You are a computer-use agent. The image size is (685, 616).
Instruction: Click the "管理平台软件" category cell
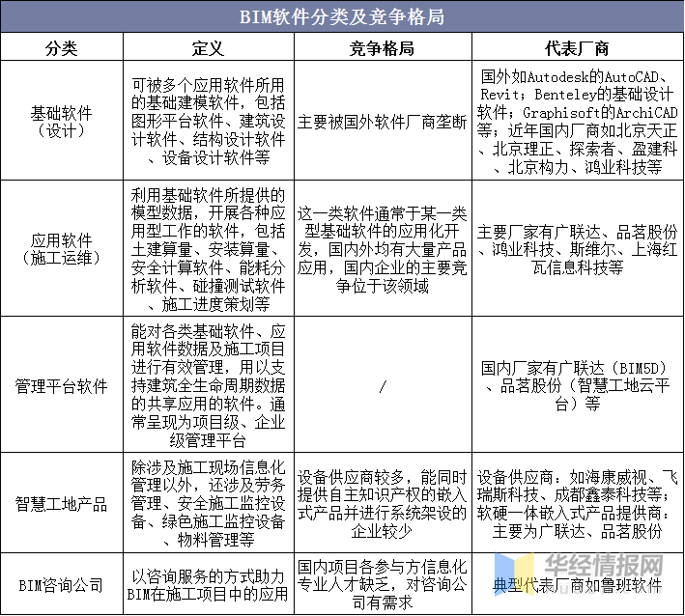62,386
